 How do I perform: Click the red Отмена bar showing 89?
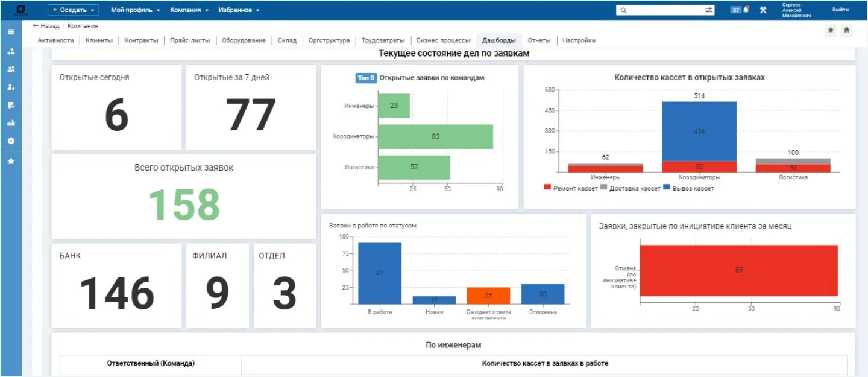(739, 270)
